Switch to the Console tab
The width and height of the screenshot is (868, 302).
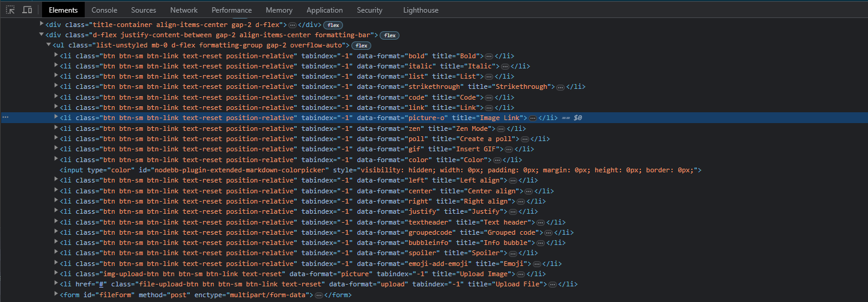point(104,10)
